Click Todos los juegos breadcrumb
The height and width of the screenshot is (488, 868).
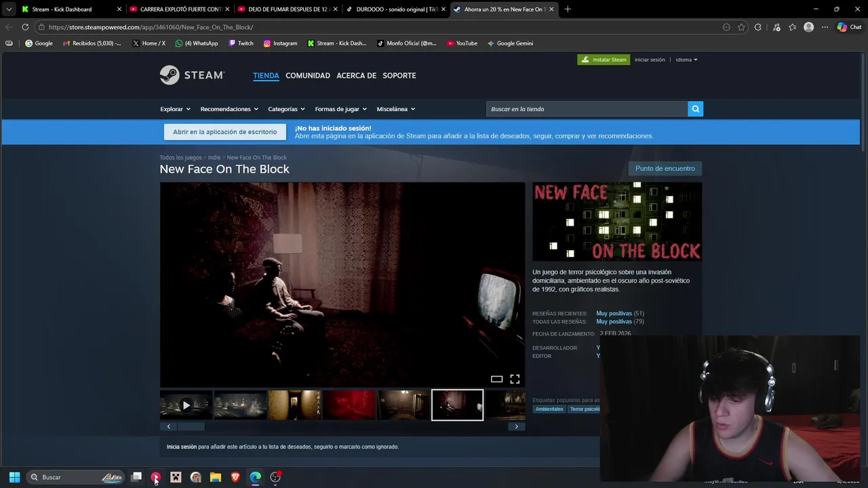[180, 158]
